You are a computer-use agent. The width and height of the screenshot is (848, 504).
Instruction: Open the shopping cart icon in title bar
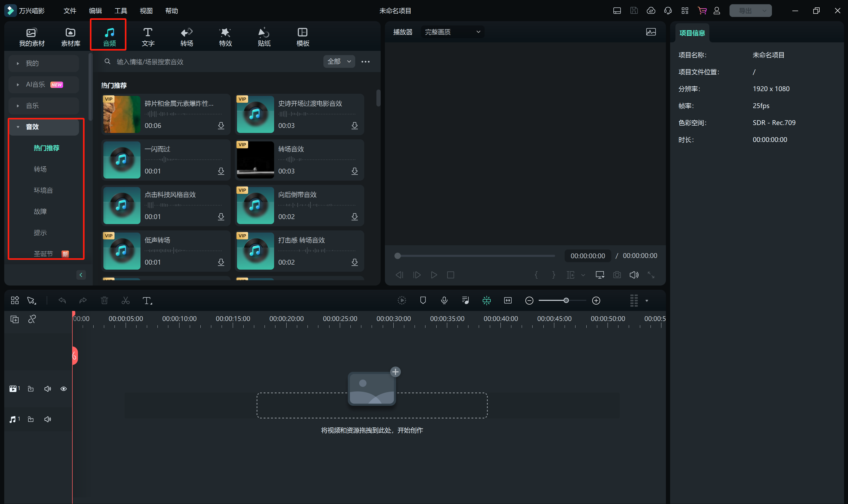(702, 11)
